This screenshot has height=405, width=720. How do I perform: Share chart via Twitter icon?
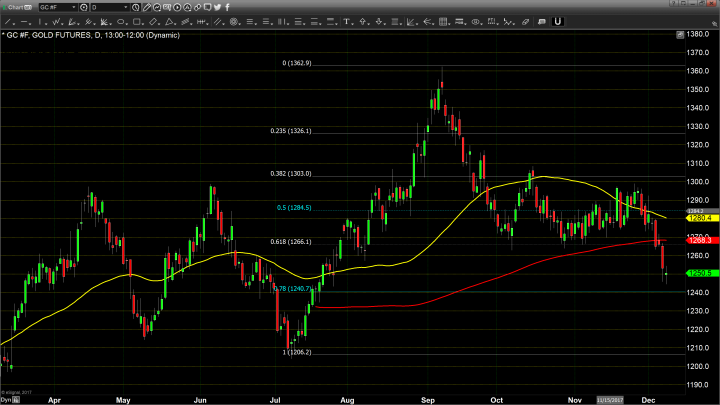click(217, 7)
